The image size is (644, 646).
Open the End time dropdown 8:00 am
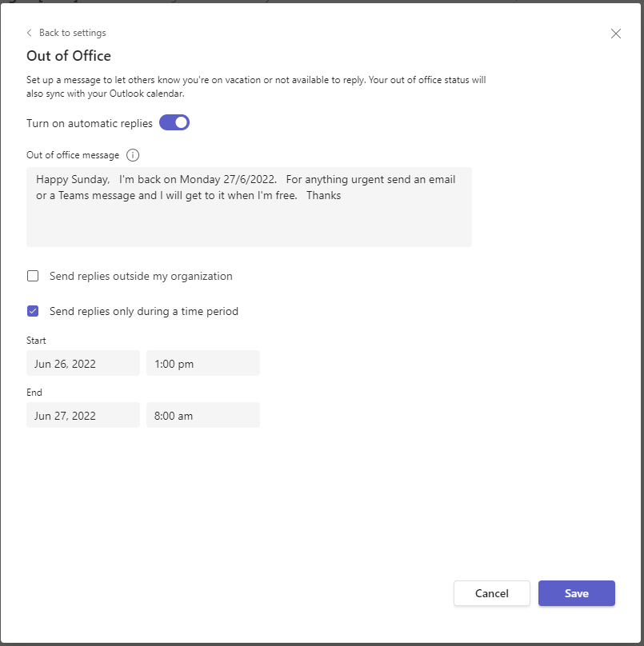202,416
